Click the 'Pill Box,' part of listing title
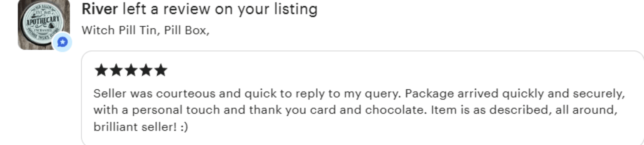The width and height of the screenshot is (644, 145). [186, 30]
